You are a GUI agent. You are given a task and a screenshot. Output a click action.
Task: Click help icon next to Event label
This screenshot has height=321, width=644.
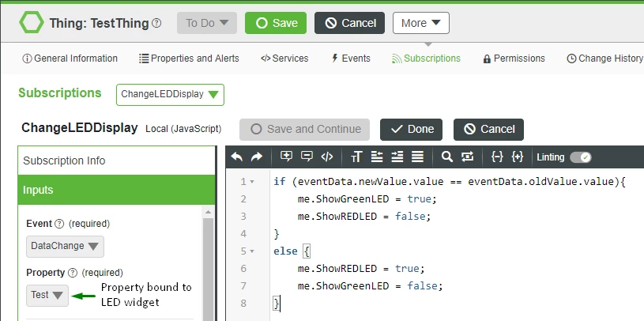point(59,224)
